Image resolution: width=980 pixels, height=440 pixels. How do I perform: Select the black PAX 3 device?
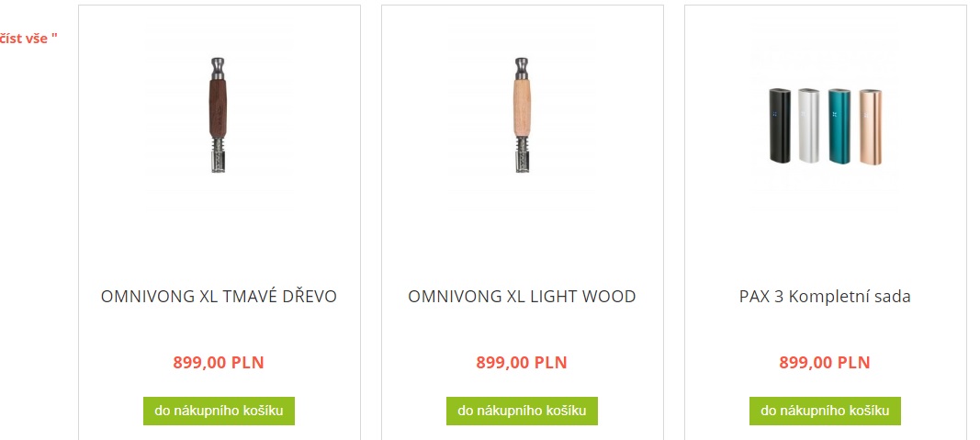pos(779,126)
